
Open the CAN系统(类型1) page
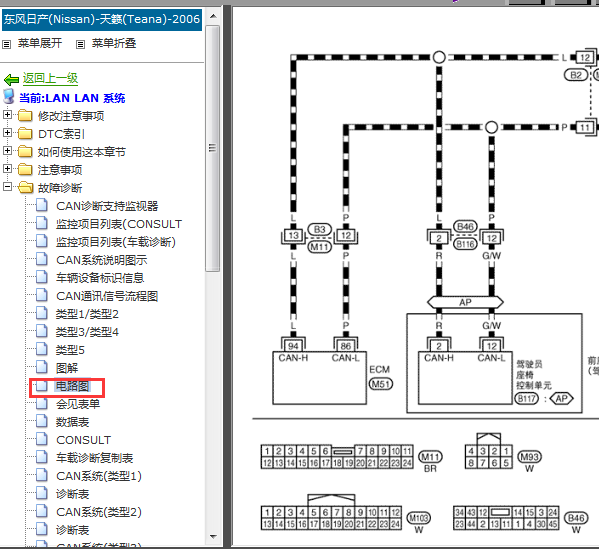tap(99, 476)
